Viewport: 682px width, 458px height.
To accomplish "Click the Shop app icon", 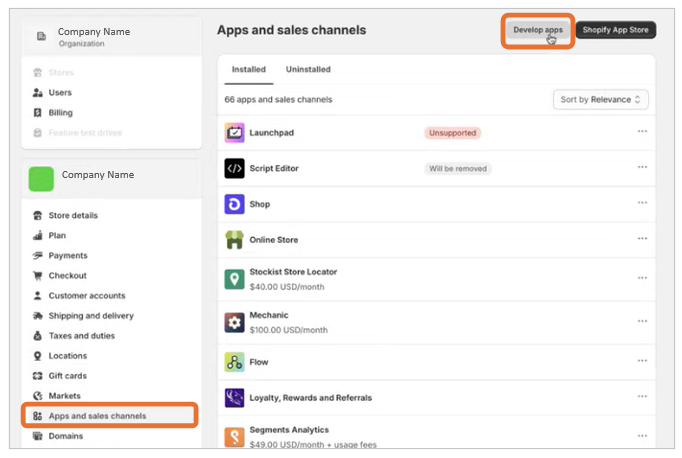I will 234,204.
